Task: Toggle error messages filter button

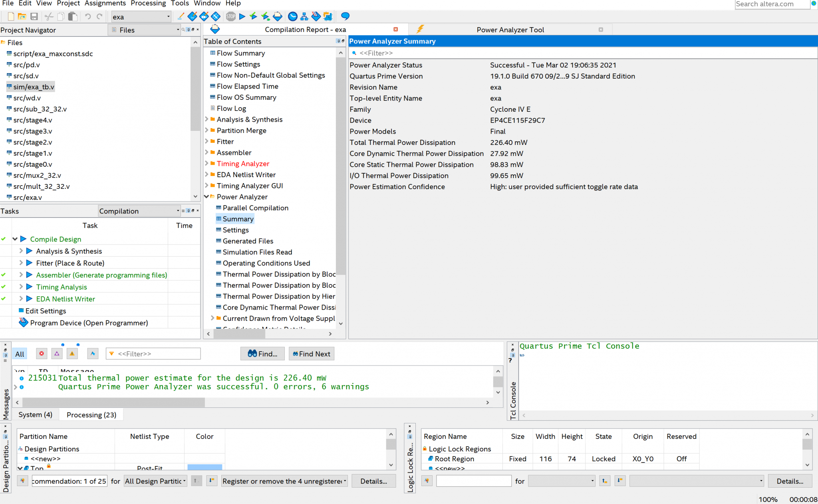Action: coord(42,354)
